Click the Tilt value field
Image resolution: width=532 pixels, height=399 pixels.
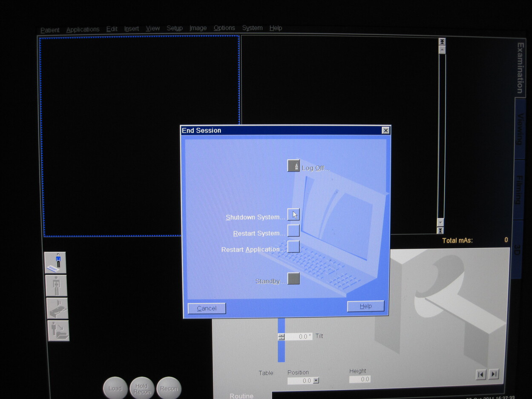pyautogui.click(x=299, y=336)
